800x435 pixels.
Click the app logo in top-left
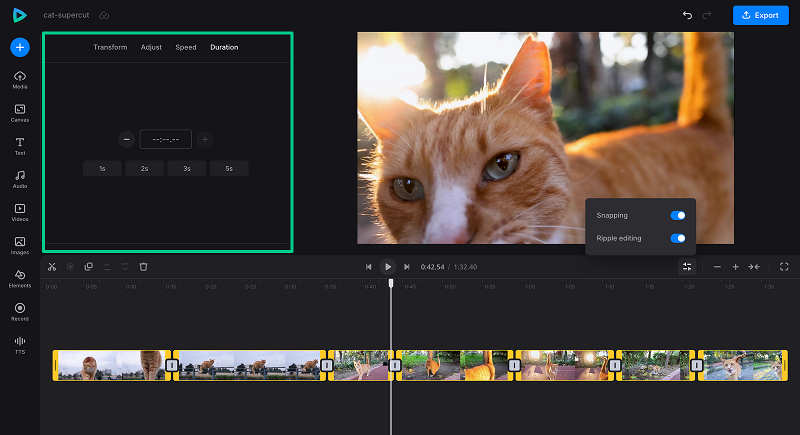pos(19,15)
